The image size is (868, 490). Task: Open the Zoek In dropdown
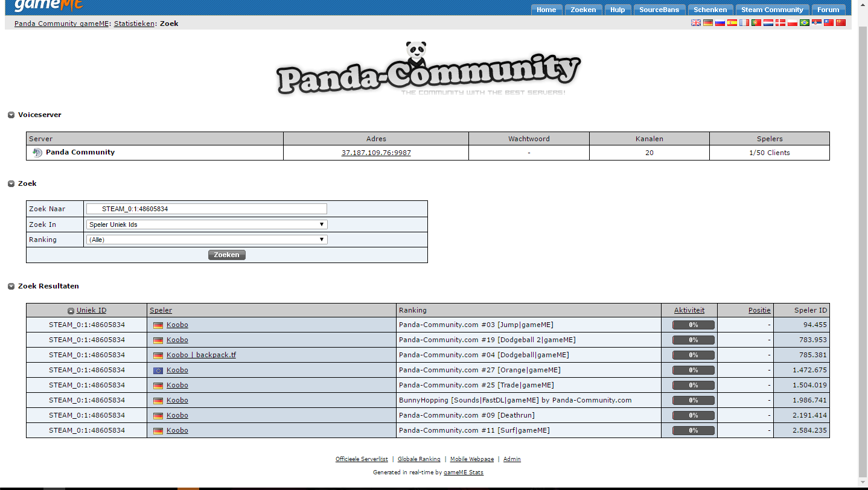tap(206, 224)
